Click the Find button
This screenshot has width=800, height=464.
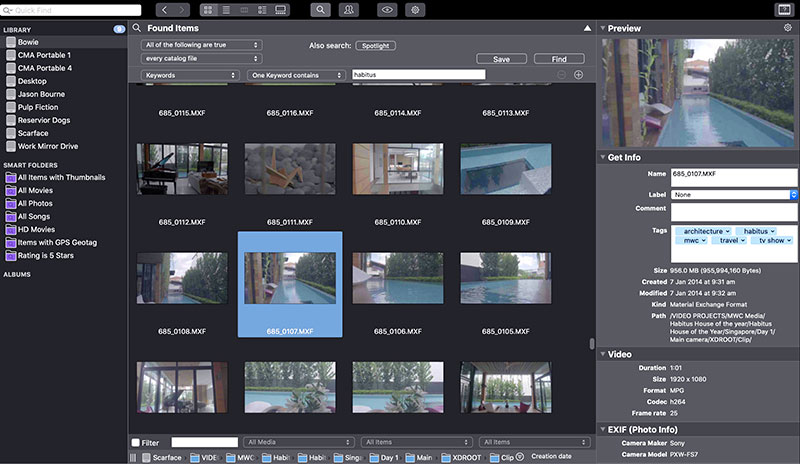click(559, 59)
